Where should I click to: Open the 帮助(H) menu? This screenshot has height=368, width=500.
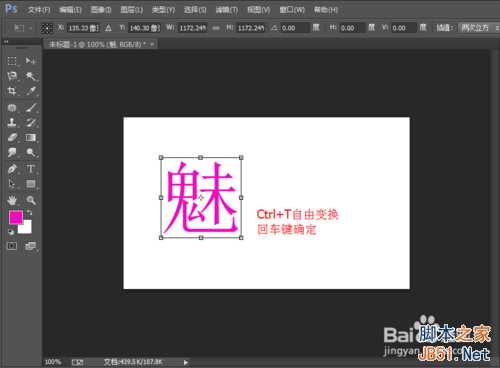pos(326,10)
